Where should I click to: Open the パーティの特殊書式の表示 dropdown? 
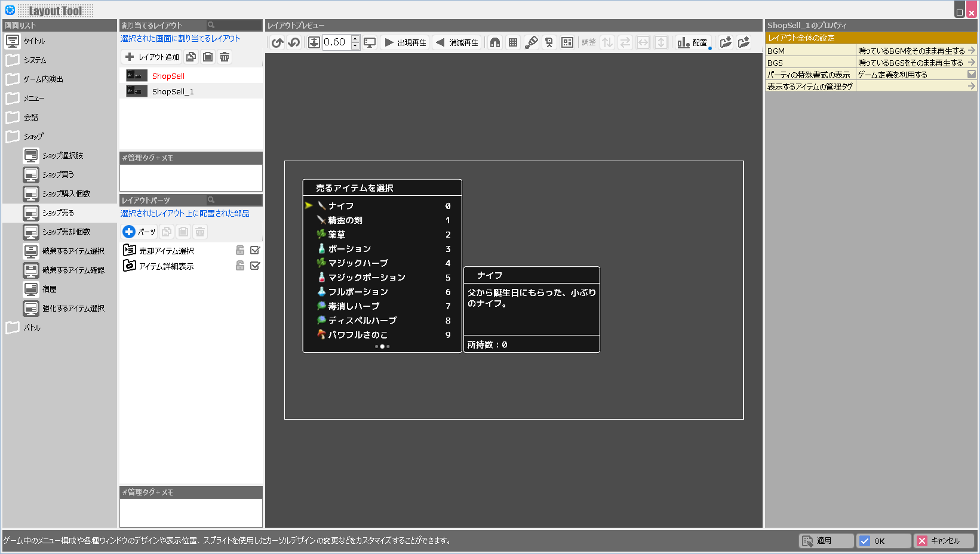click(971, 75)
